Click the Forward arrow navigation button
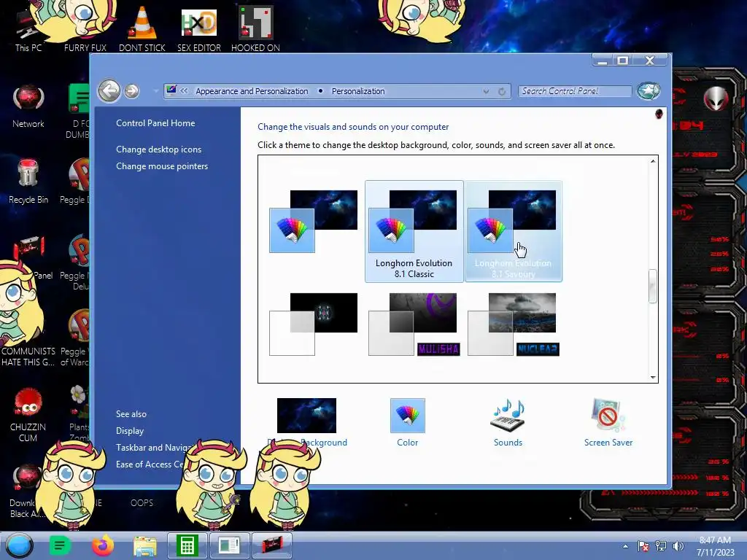This screenshot has width=747, height=560. pyautogui.click(x=132, y=91)
